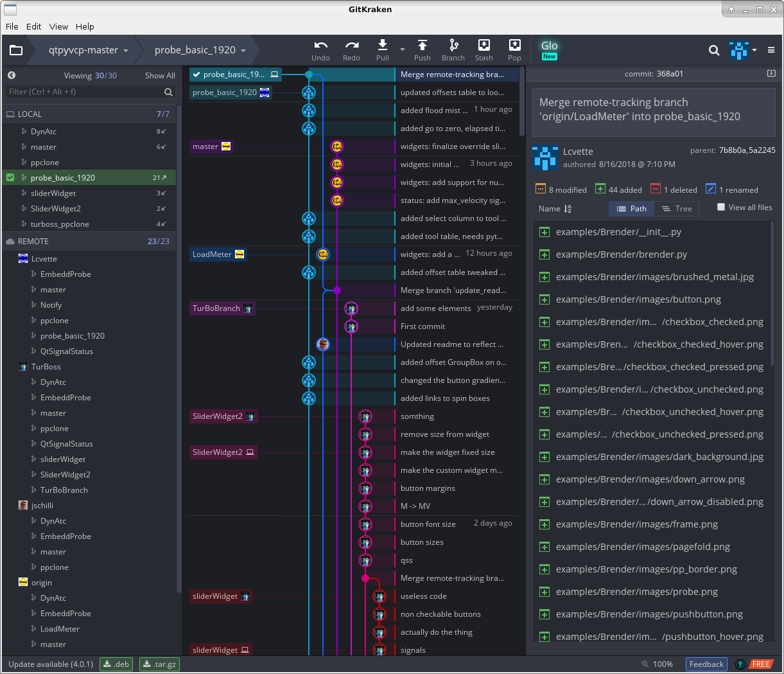The width and height of the screenshot is (784, 674).
Task: Click the zoom magnifier icon in status bar
Action: click(645, 664)
